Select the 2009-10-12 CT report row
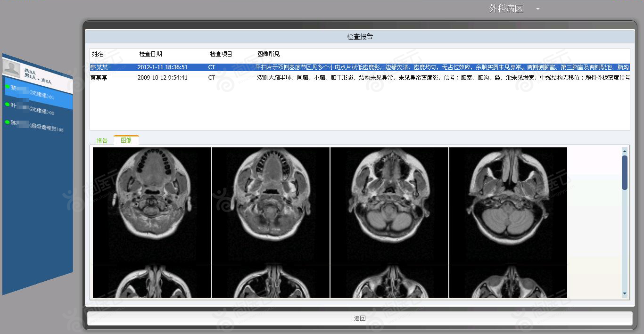This screenshot has width=644, height=334. (x=360, y=77)
